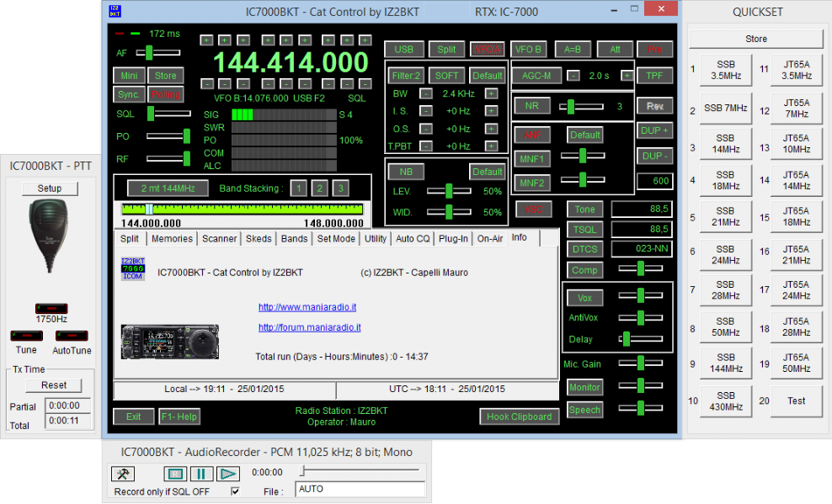This screenshot has height=504, width=832.
Task: Increase AGC time with plus button
Action: (627, 76)
